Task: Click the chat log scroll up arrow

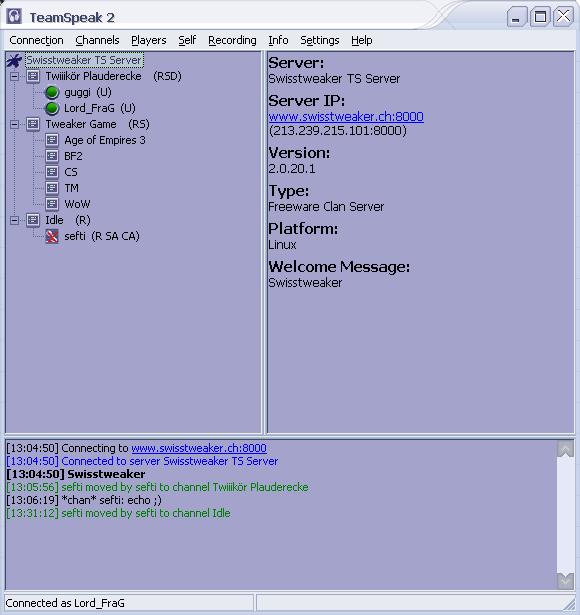Action: click(x=565, y=449)
